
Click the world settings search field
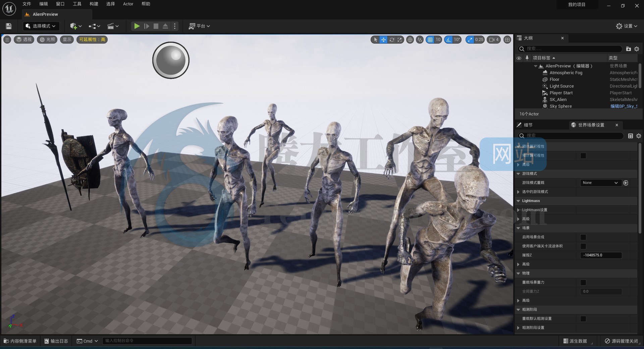pos(570,136)
